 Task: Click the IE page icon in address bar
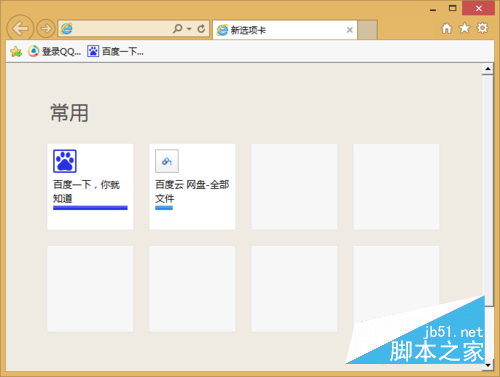pos(67,29)
